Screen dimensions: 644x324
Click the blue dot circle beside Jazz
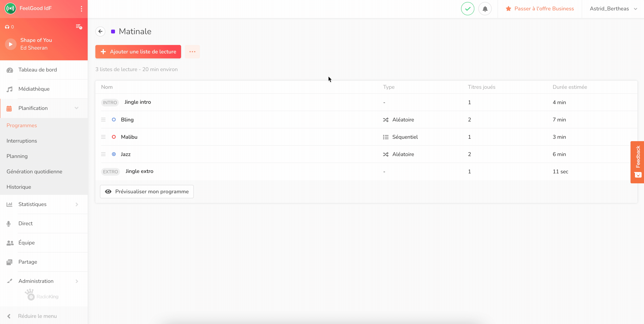click(x=114, y=154)
